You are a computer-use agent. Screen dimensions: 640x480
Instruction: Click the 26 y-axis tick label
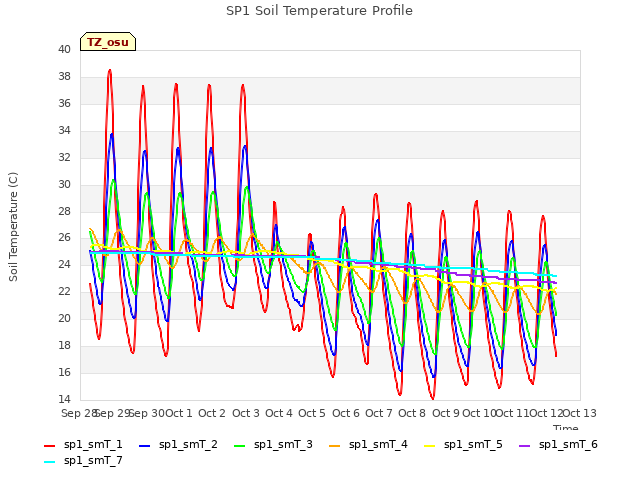point(64,238)
